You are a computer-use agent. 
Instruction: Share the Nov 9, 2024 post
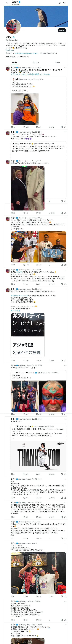pyautogui.click(x=65, y=284)
